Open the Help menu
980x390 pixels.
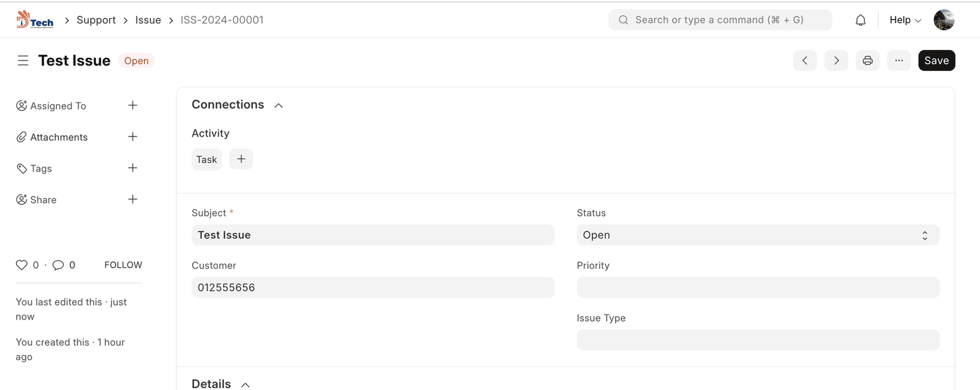[905, 20]
